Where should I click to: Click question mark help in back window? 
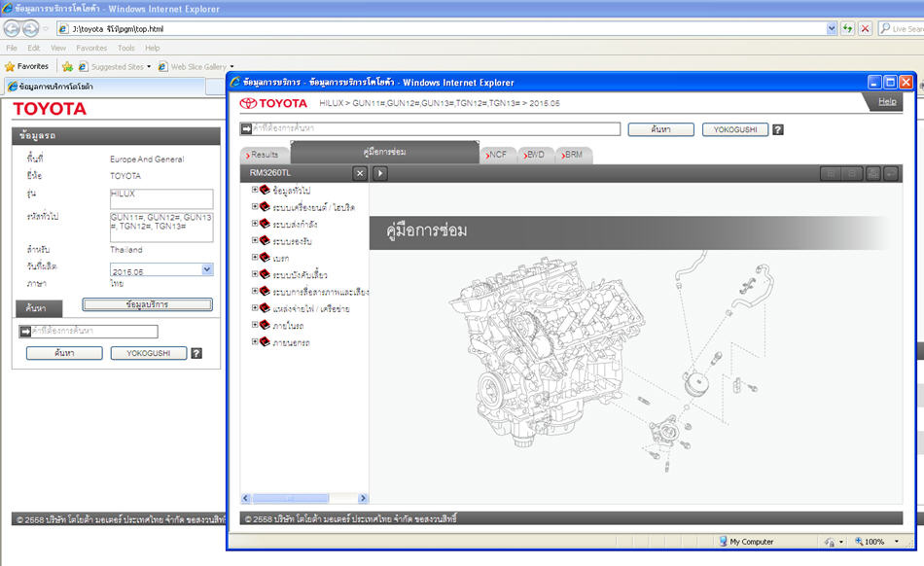[x=196, y=353]
